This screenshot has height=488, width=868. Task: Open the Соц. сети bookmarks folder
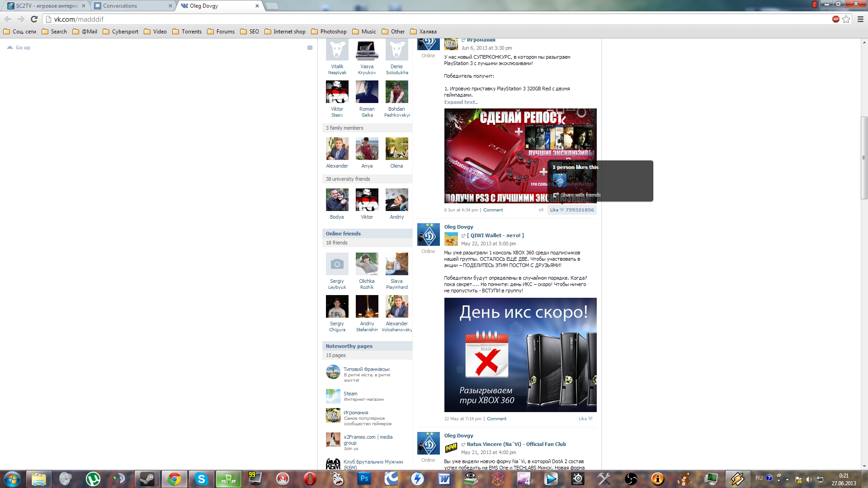coord(19,32)
